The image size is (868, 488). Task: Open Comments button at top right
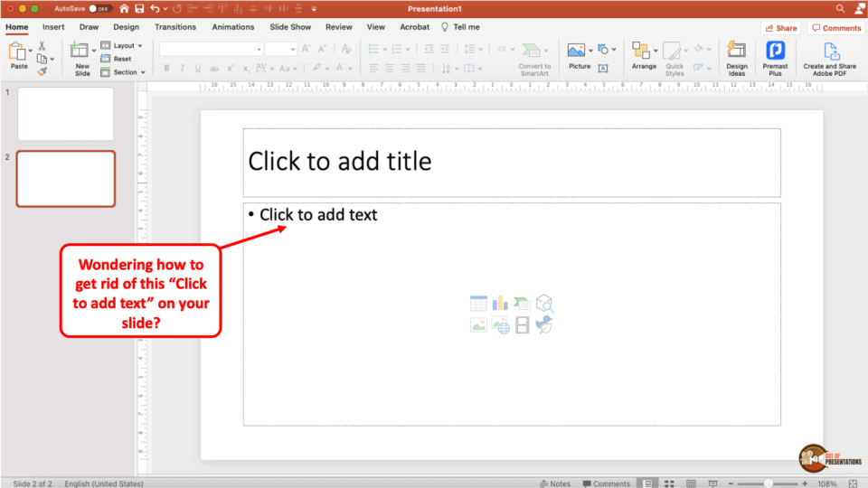(x=836, y=28)
